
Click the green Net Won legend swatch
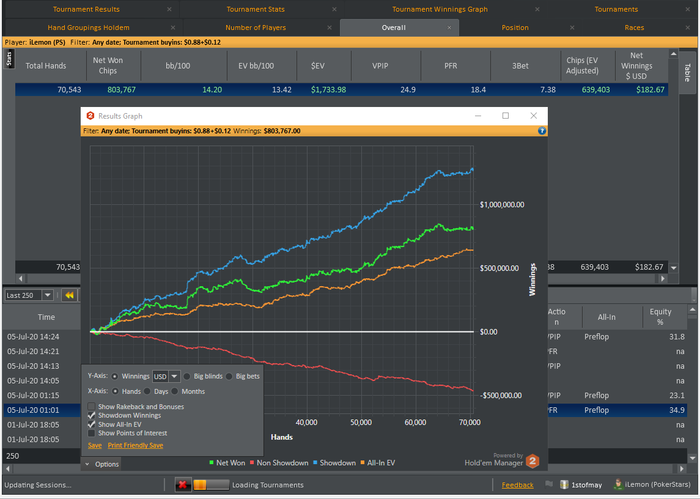coord(211,462)
